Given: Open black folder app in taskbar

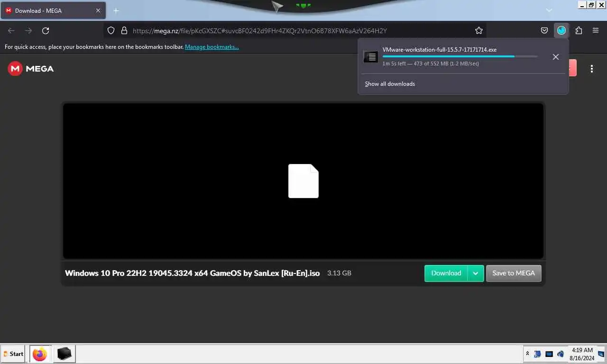Looking at the screenshot, I should click(x=64, y=354).
